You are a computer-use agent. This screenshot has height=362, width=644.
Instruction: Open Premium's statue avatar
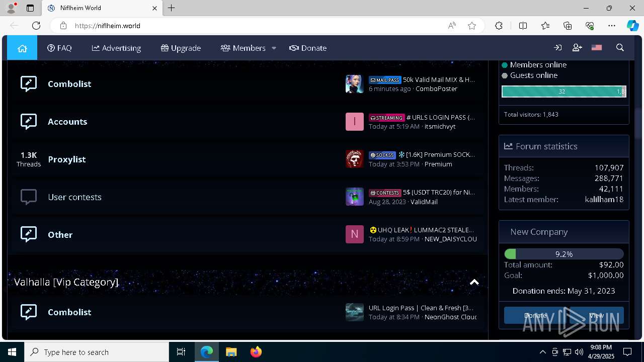355,159
